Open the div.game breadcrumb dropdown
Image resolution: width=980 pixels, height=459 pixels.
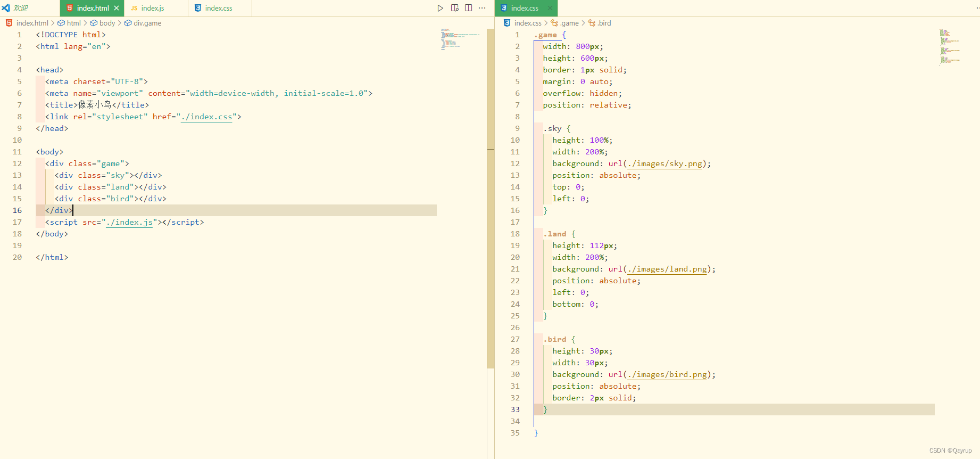click(x=147, y=23)
